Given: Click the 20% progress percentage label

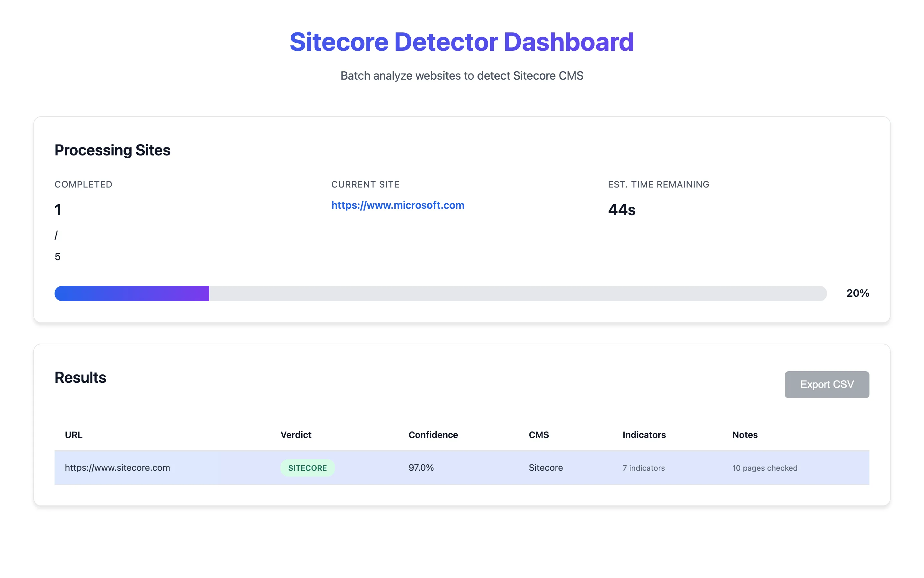Looking at the screenshot, I should (858, 293).
